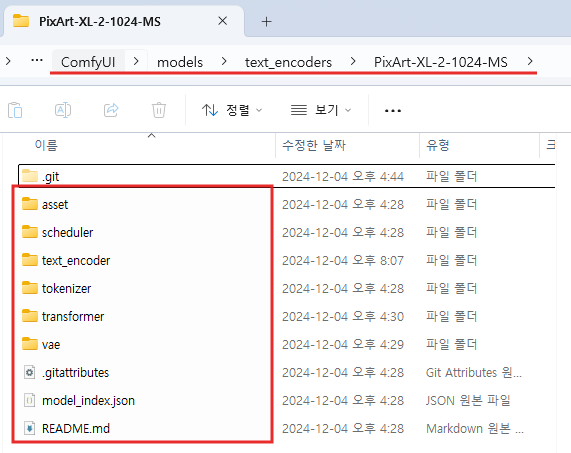The width and height of the screenshot is (571, 453).
Task: Select the .gitattributes file icon
Action: (x=29, y=373)
